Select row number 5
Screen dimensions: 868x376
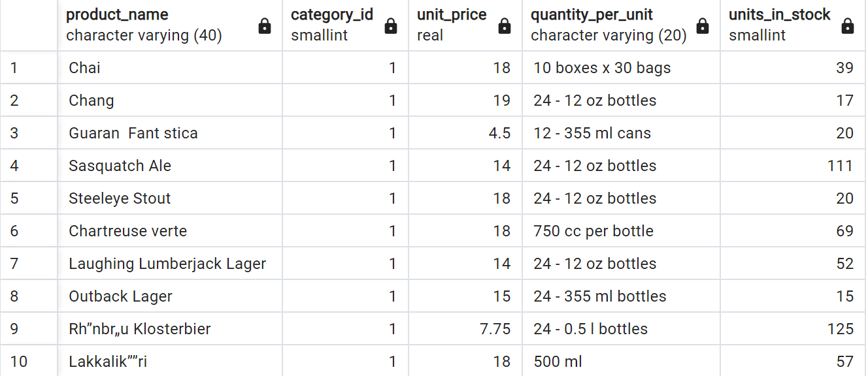[x=29, y=198]
